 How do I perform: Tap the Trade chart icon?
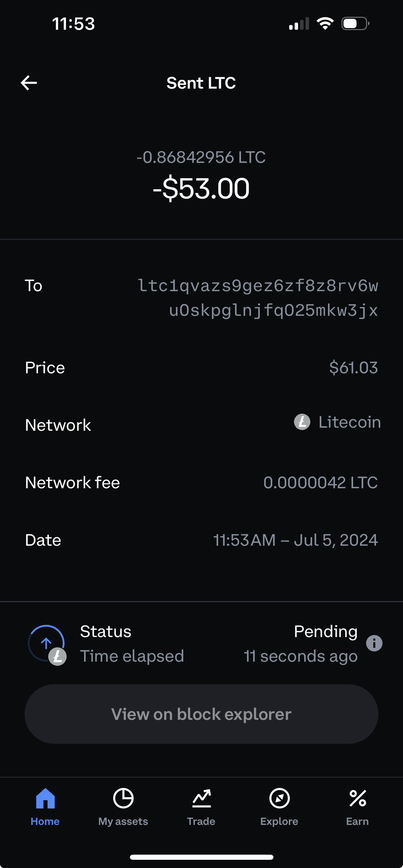(x=201, y=798)
